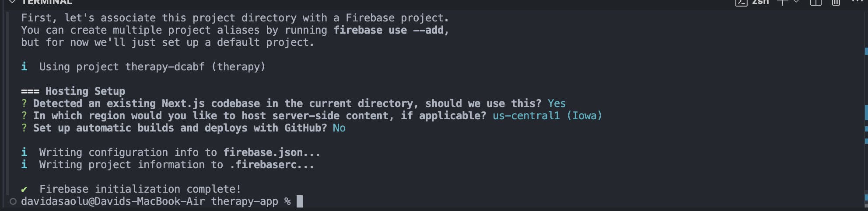The height and width of the screenshot is (211, 868).
Task: Click the terminal cursor at the prompt
Action: point(300,201)
